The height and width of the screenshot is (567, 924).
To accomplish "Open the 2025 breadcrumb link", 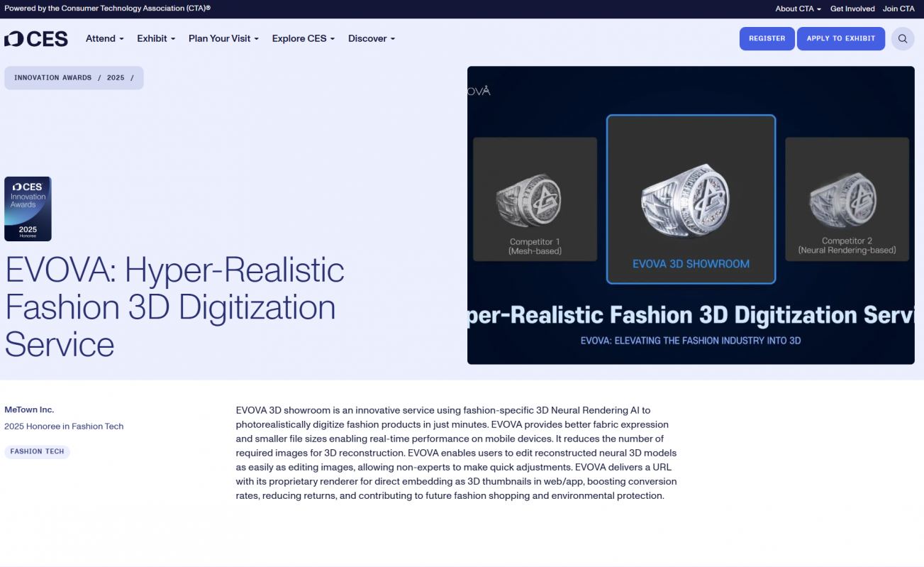I will (116, 78).
